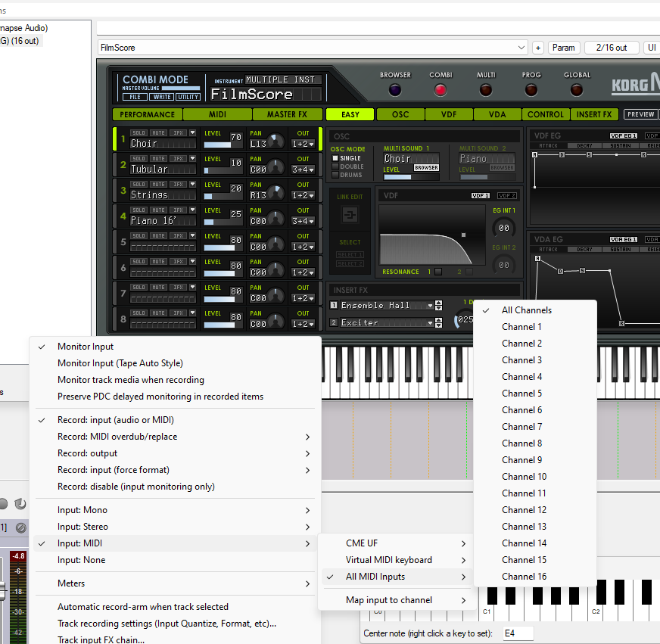Image resolution: width=660 pixels, height=644 pixels.
Task: Click the BROWSER mode LED button
Action: pos(395,90)
